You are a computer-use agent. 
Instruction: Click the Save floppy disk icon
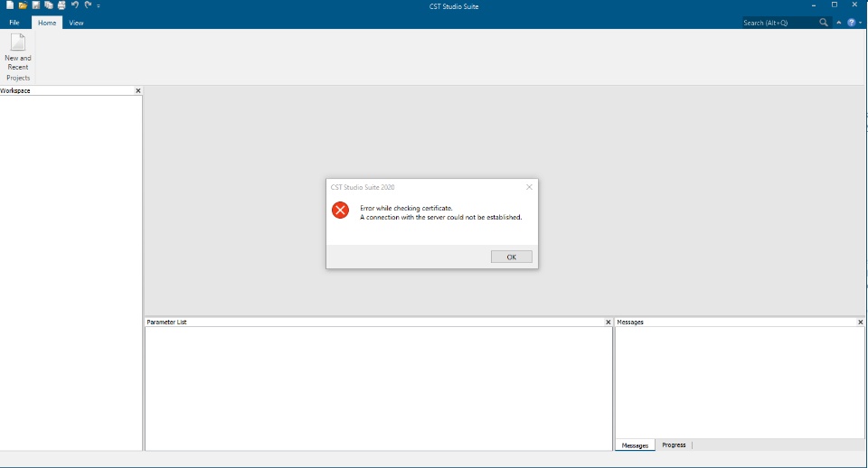point(36,5)
